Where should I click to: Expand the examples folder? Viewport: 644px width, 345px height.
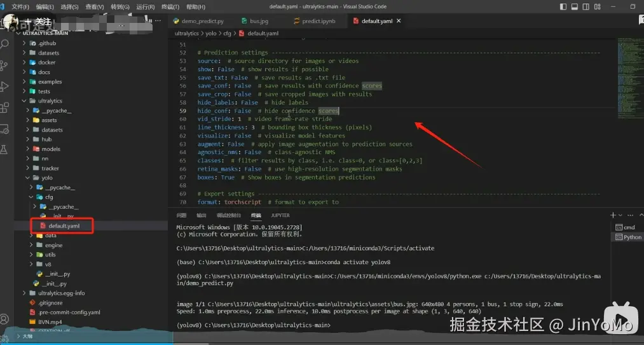pos(24,82)
